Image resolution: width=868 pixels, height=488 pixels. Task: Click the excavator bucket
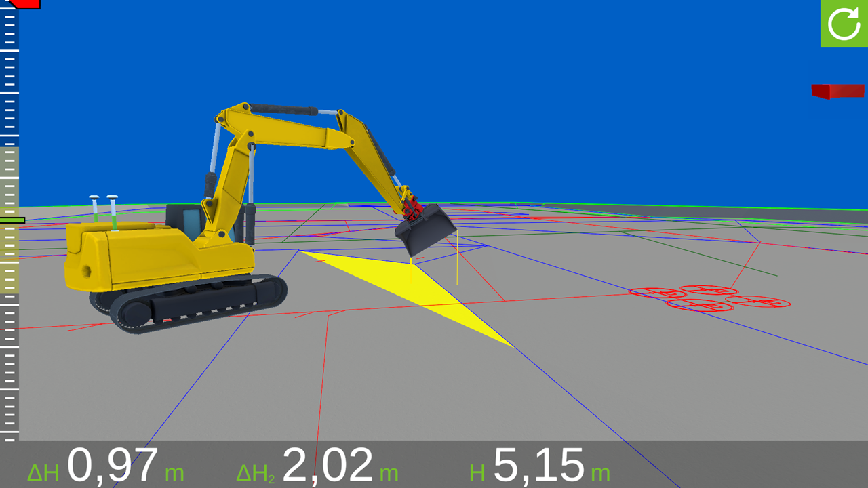(x=425, y=229)
